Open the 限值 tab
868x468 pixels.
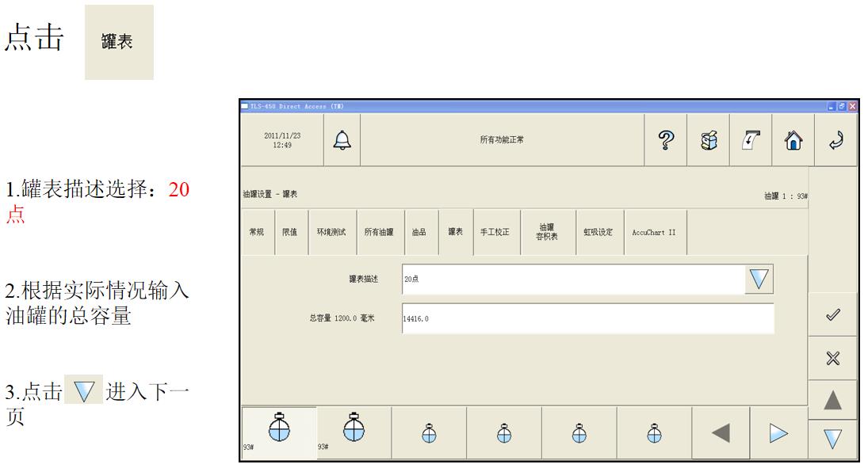point(290,232)
